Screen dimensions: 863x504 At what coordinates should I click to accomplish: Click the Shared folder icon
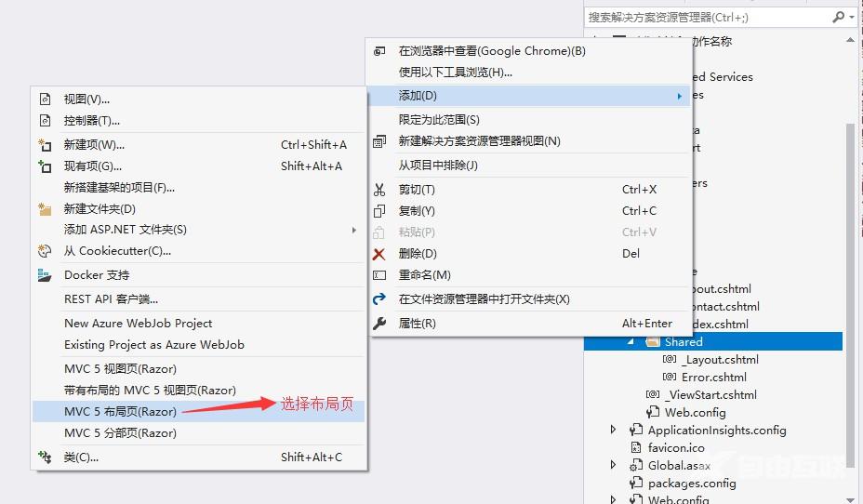[x=653, y=341]
